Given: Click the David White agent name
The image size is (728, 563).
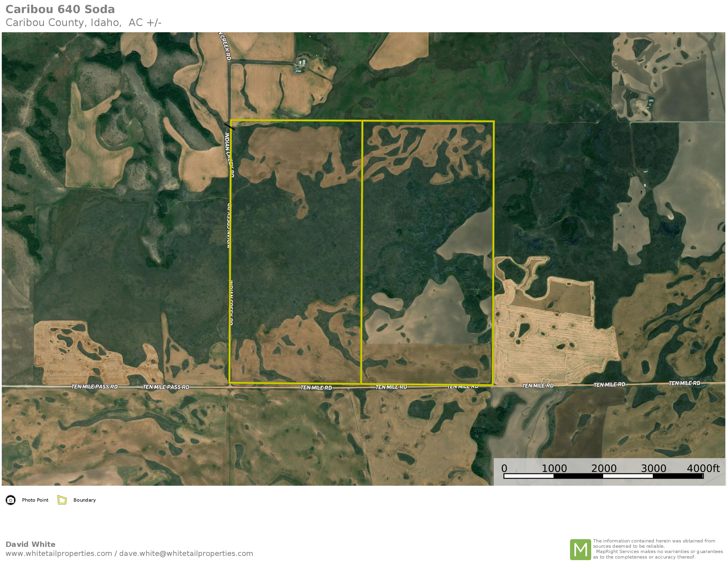Looking at the screenshot, I should pyautogui.click(x=30, y=544).
